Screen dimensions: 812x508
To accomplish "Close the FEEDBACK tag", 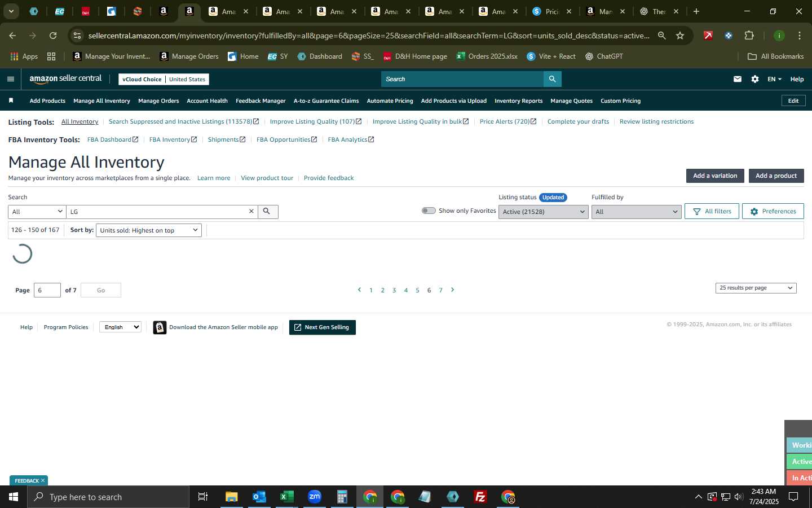I will coord(43,480).
